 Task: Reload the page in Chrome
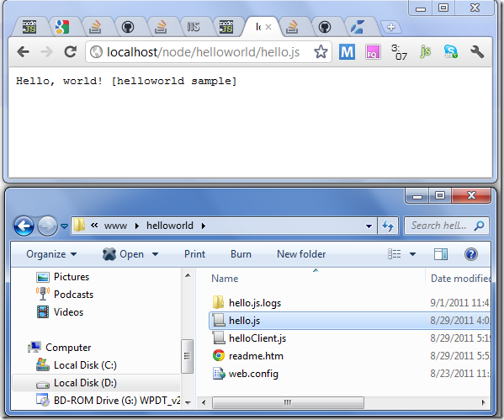click(70, 51)
